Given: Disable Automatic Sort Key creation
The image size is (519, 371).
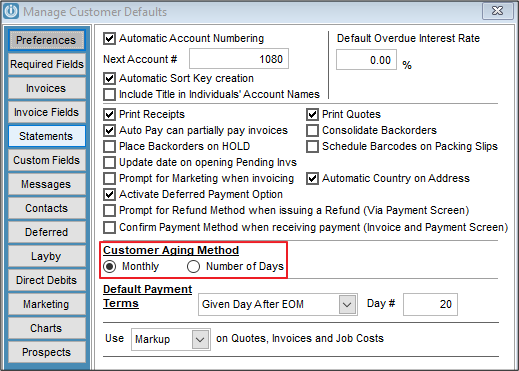Looking at the screenshot, I should [x=109, y=78].
